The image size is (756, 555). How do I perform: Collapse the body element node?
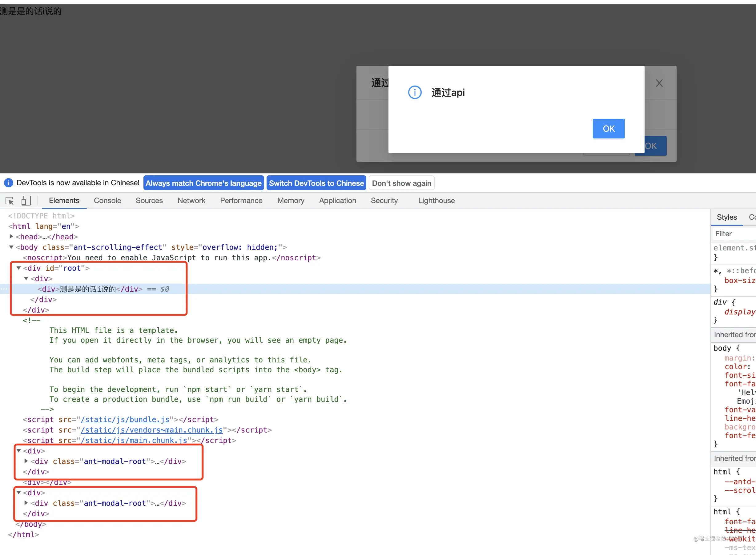pyautogui.click(x=11, y=247)
